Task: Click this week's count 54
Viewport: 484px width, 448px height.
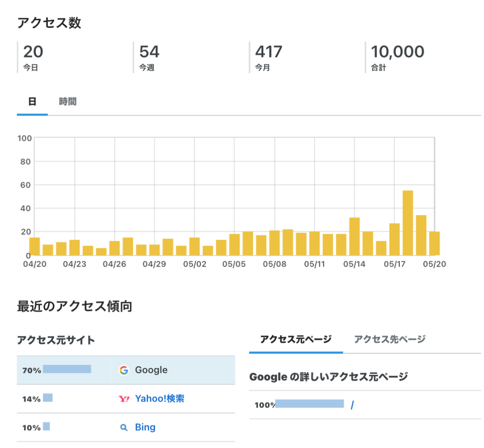Action: tap(149, 52)
